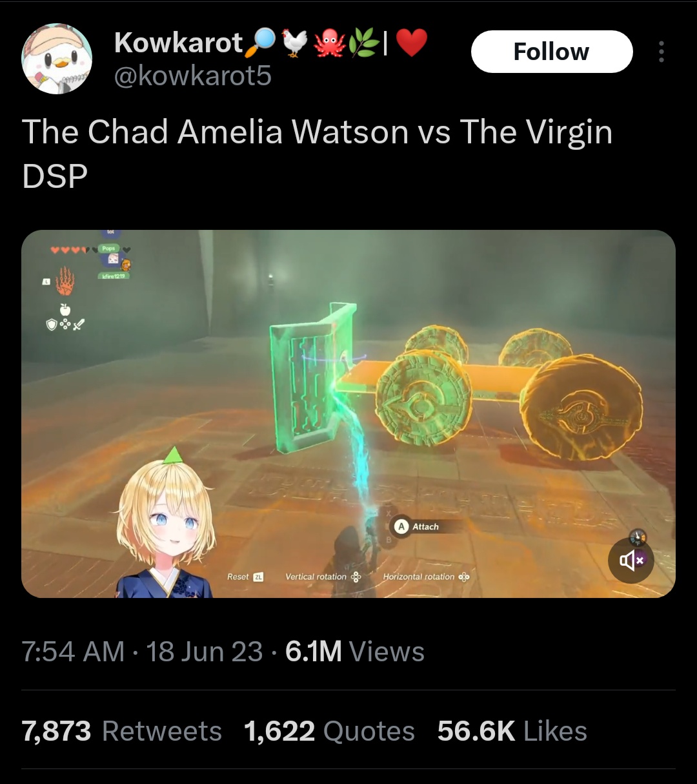
Task: Click the chicken emoji in name
Action: 295,43
